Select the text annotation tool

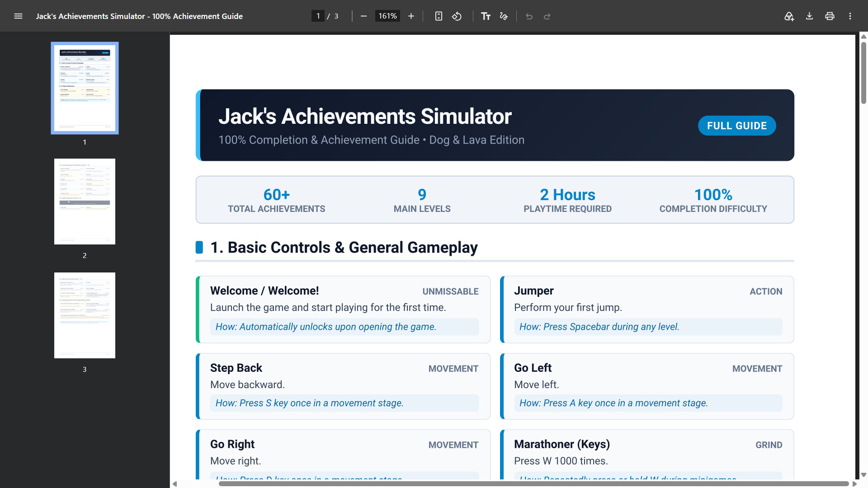486,16
